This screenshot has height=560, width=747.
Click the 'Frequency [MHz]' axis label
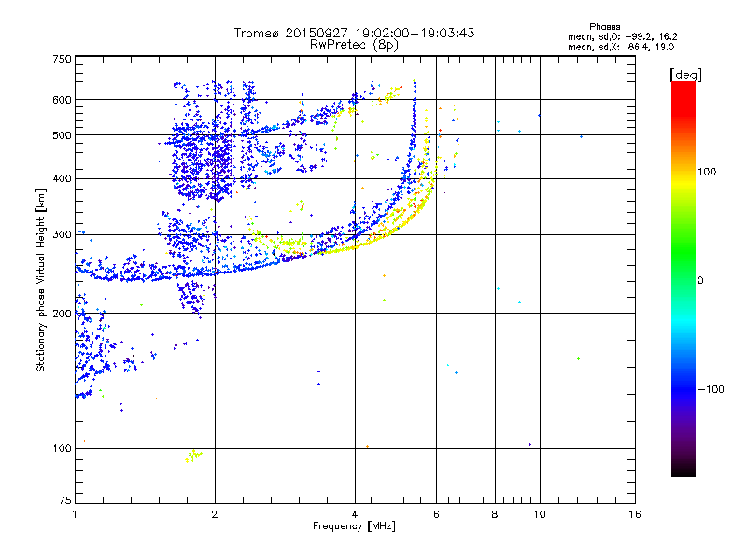pyautogui.click(x=354, y=526)
